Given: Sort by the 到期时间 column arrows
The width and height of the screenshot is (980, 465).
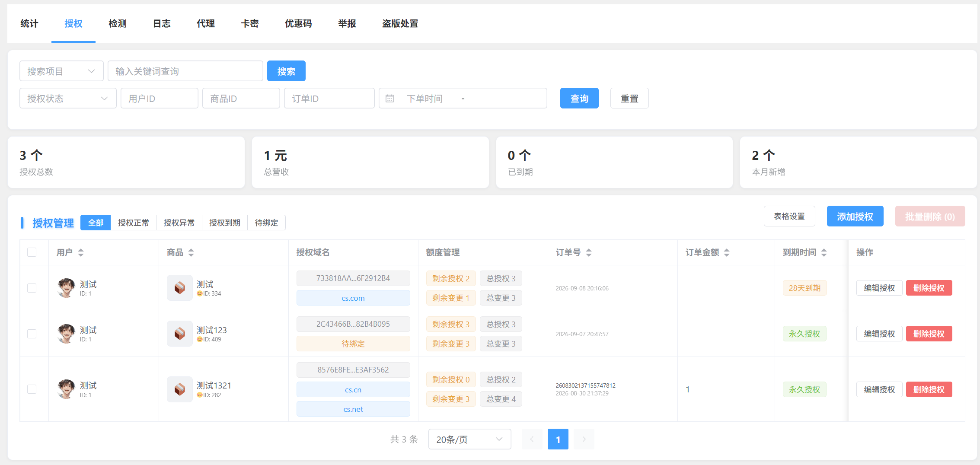Looking at the screenshot, I should [x=824, y=252].
